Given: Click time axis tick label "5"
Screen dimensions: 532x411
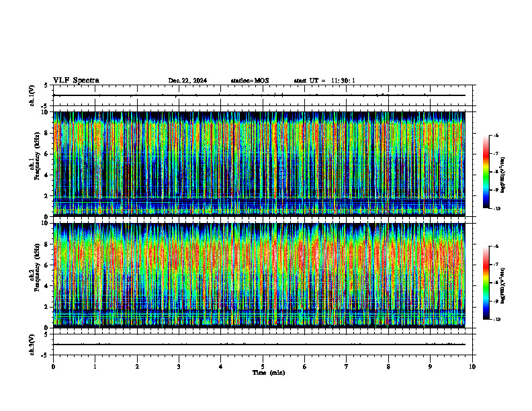Looking at the screenshot, I should [x=263, y=367].
